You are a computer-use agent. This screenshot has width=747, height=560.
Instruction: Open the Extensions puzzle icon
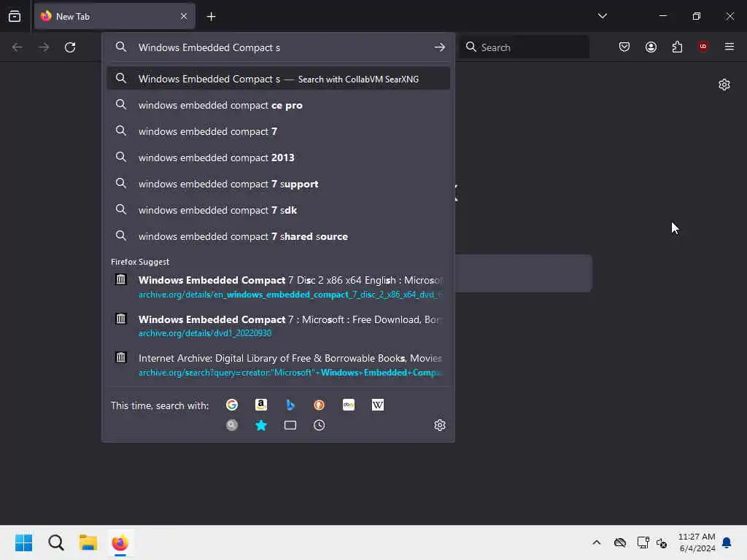click(677, 47)
